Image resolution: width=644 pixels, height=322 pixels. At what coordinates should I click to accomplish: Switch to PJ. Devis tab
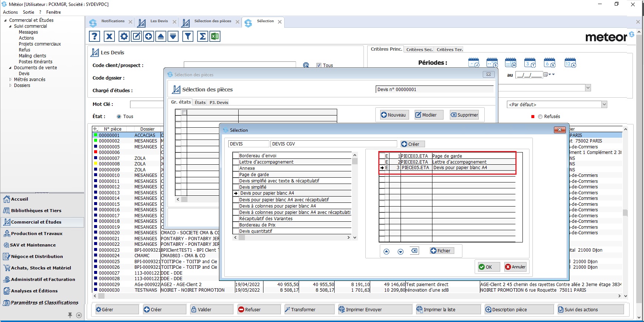[x=219, y=103]
